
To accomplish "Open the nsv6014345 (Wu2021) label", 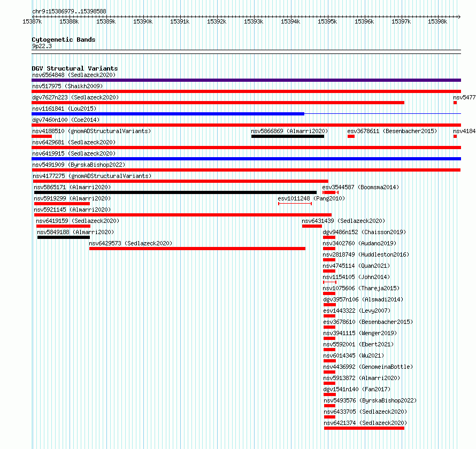I will coord(354,355).
